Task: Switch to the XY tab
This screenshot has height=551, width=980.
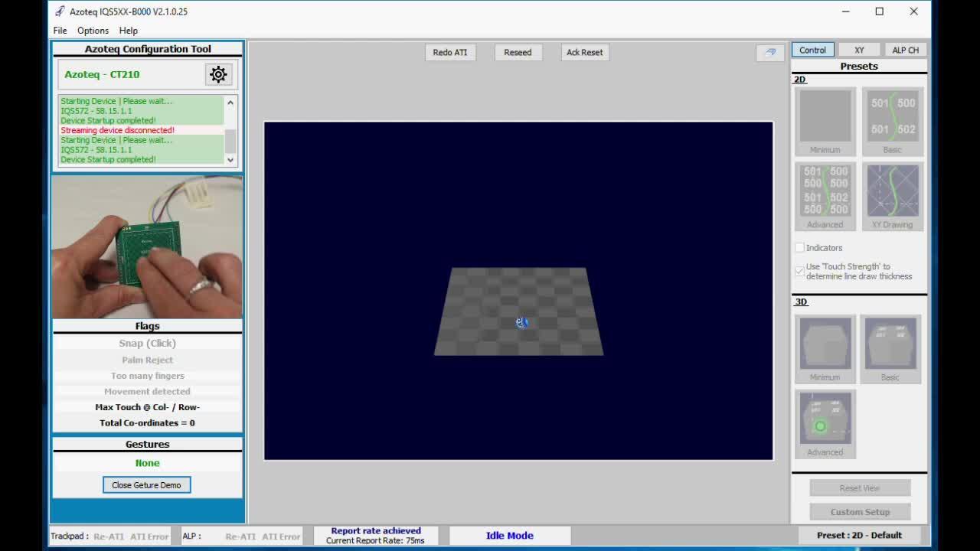Action: click(858, 49)
